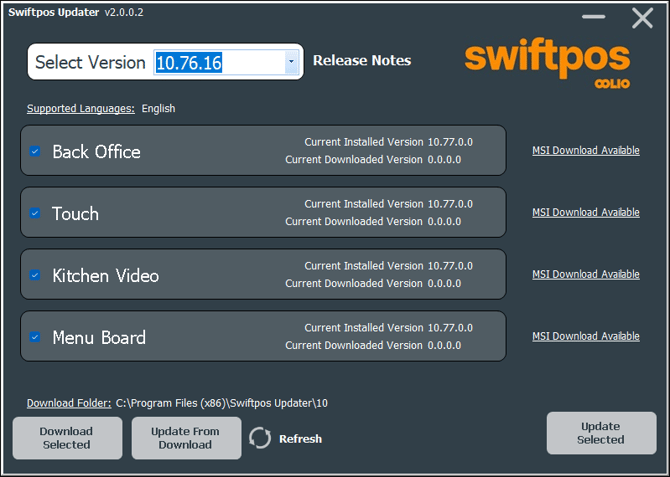Open the Select Version dropdown arrow
670x477 pixels.
click(x=291, y=62)
